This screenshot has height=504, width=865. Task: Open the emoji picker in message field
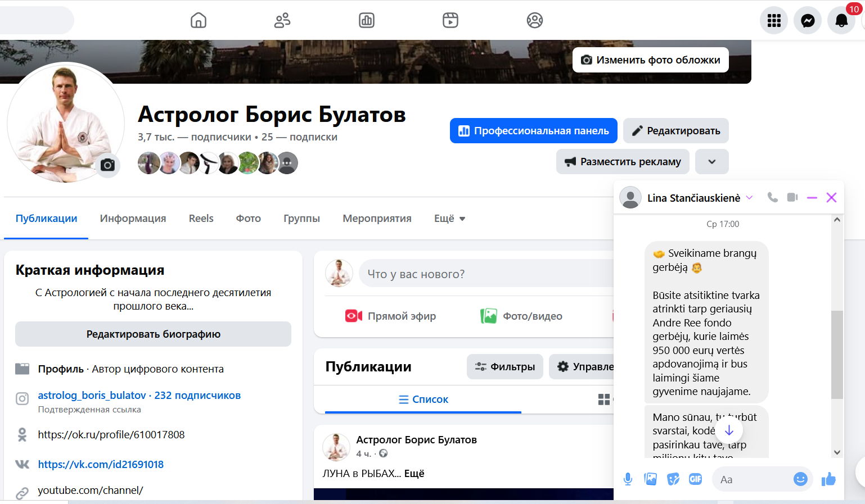(x=800, y=479)
